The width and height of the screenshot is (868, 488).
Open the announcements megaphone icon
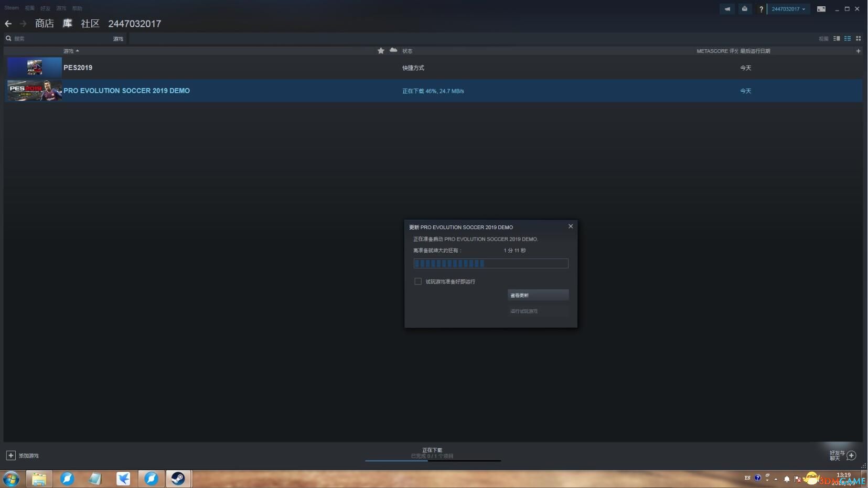(x=727, y=9)
